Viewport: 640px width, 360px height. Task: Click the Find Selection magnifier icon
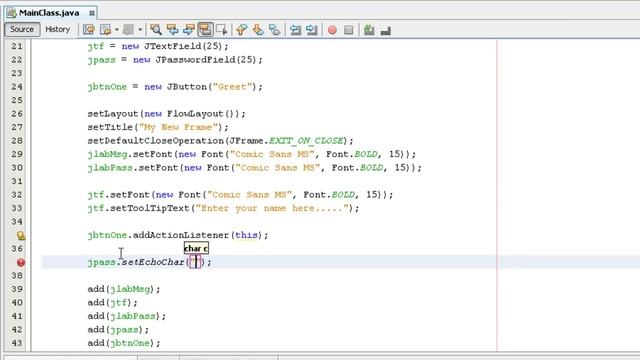pos(156,29)
